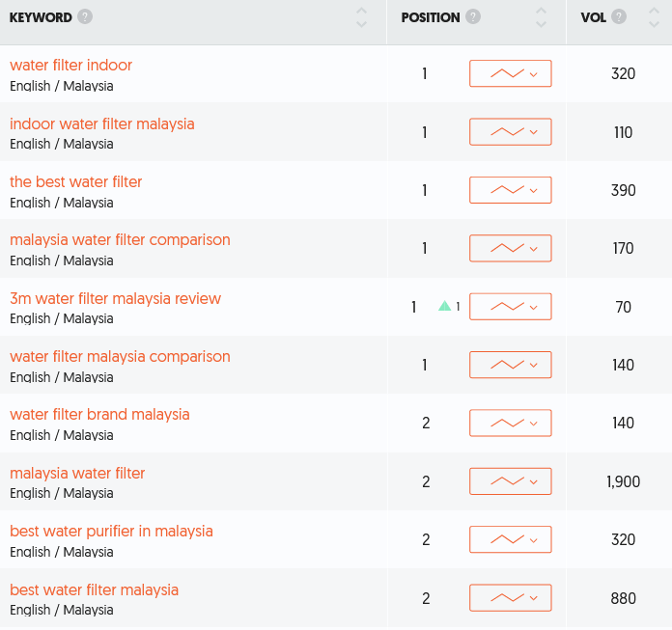The width and height of the screenshot is (672, 630).
Task: Open the 'the best water filter' keyword link
Action: click(x=76, y=182)
